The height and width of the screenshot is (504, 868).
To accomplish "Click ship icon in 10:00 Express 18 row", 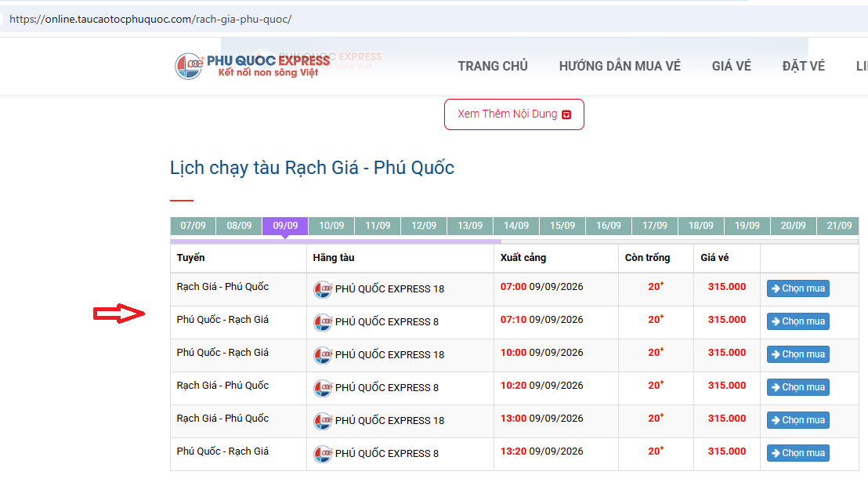I will tap(323, 355).
